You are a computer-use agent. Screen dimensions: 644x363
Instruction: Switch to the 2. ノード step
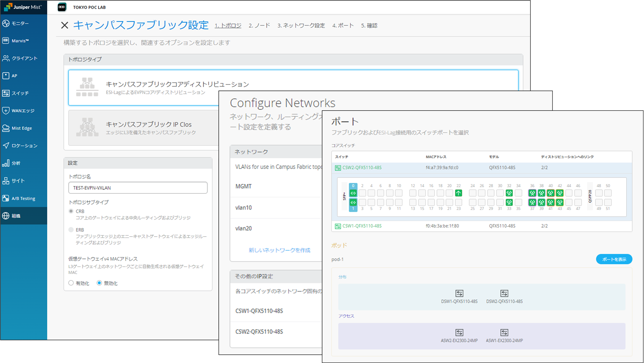[x=259, y=25]
